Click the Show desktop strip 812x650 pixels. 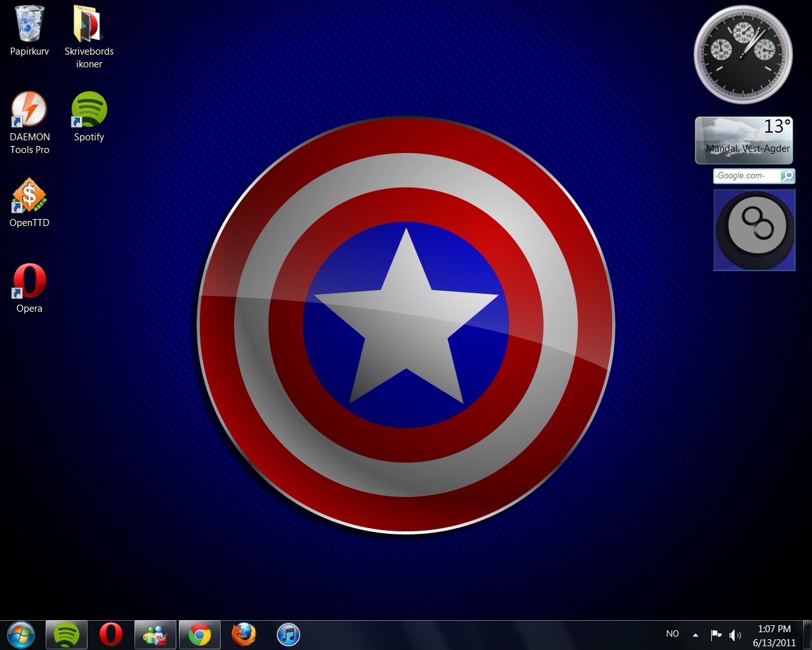[807, 635]
